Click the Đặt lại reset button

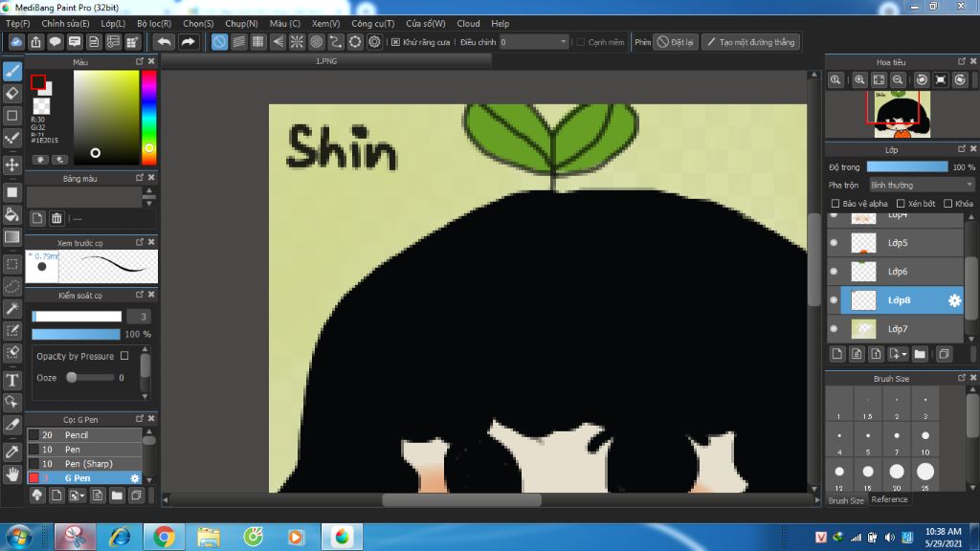click(676, 42)
